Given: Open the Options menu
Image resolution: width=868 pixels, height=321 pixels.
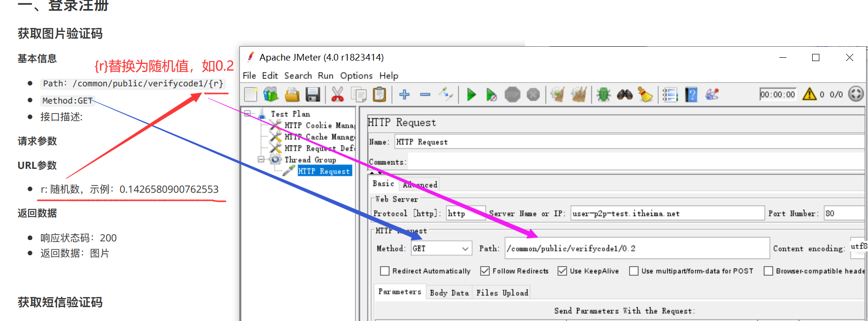Looking at the screenshot, I should [356, 76].
